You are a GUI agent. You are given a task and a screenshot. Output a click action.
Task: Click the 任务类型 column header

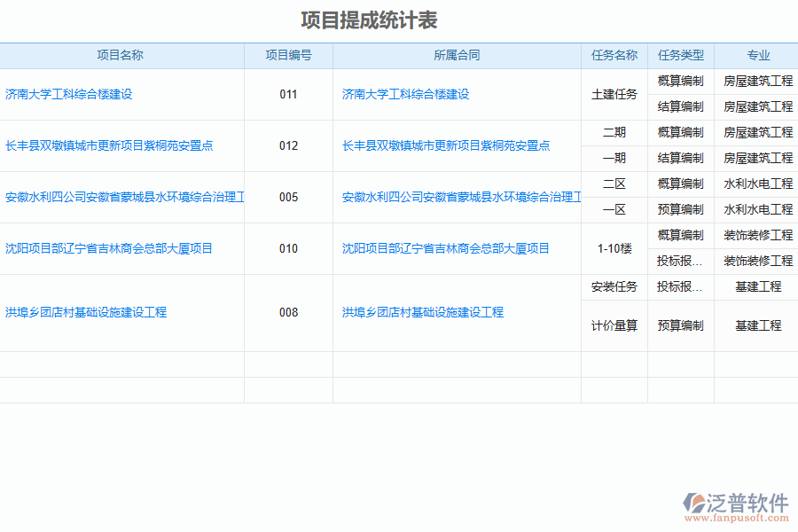click(680, 55)
